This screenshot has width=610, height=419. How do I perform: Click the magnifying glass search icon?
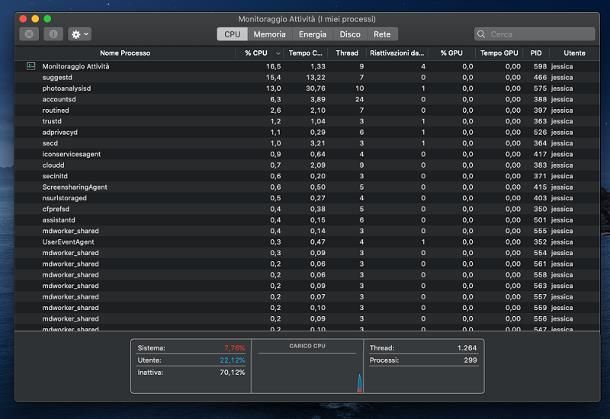(x=482, y=34)
